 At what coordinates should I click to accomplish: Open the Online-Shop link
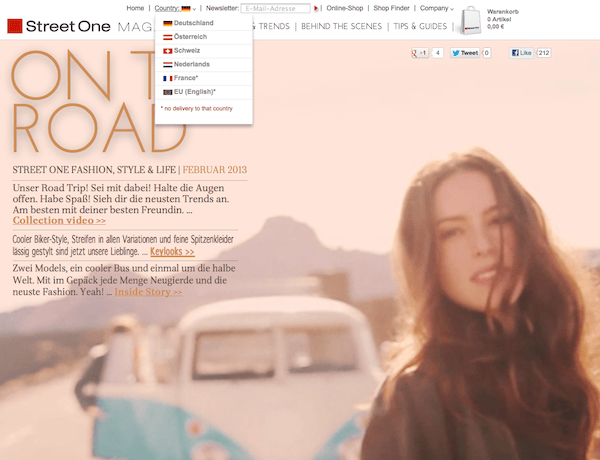[x=344, y=8]
